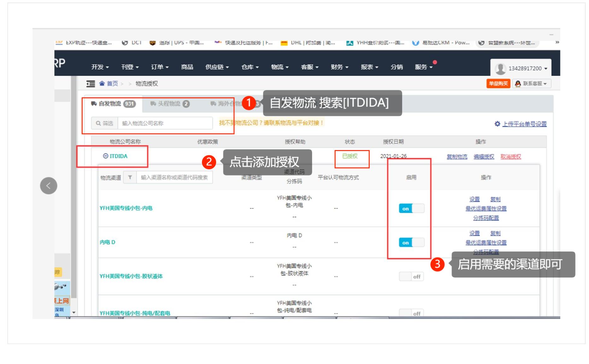Toggle the sidebar menu icon beside 首页
Screen dimensions: 589x364
click(x=91, y=84)
